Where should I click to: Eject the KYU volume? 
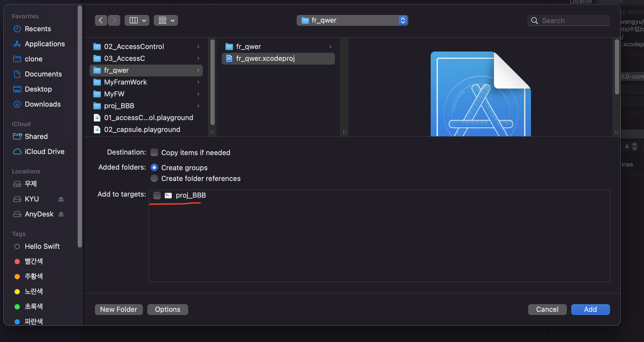click(x=61, y=199)
